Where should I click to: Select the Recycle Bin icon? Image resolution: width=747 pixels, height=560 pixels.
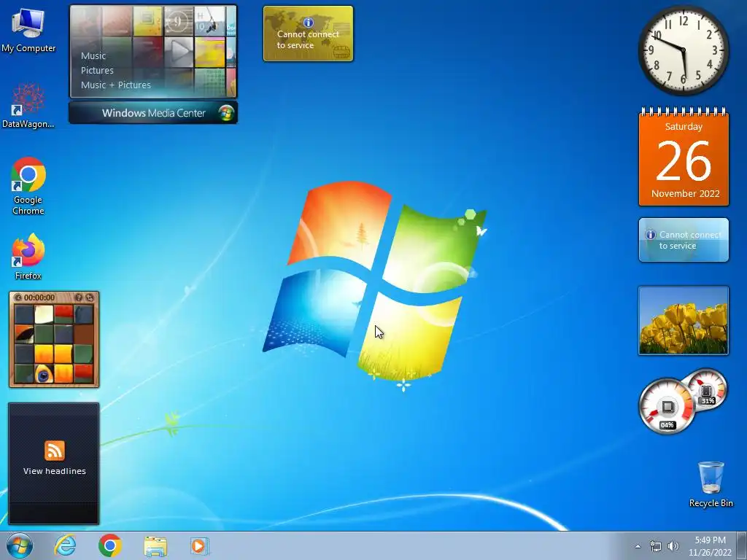[711, 484]
